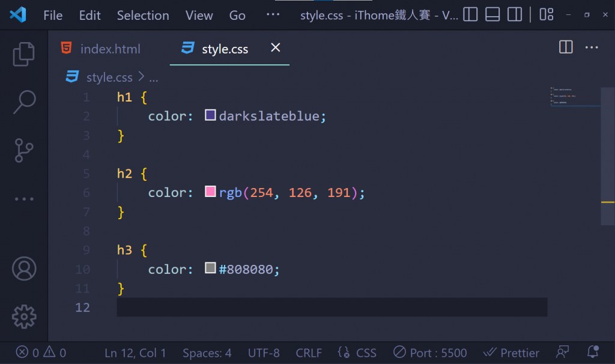
Task: Close the style.css tab
Action: 275,47
